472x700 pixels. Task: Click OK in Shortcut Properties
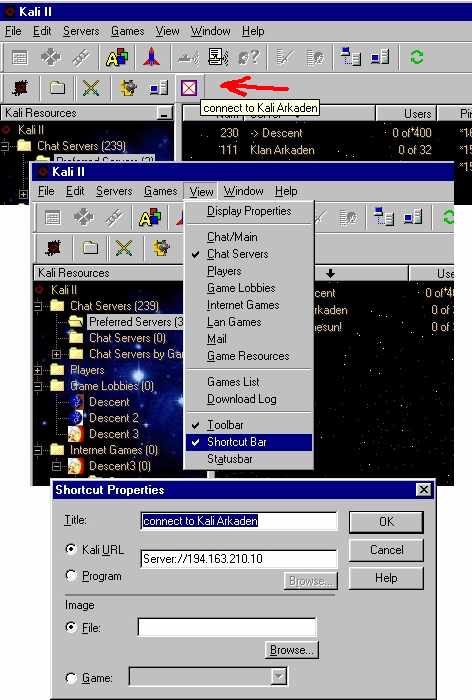386,521
